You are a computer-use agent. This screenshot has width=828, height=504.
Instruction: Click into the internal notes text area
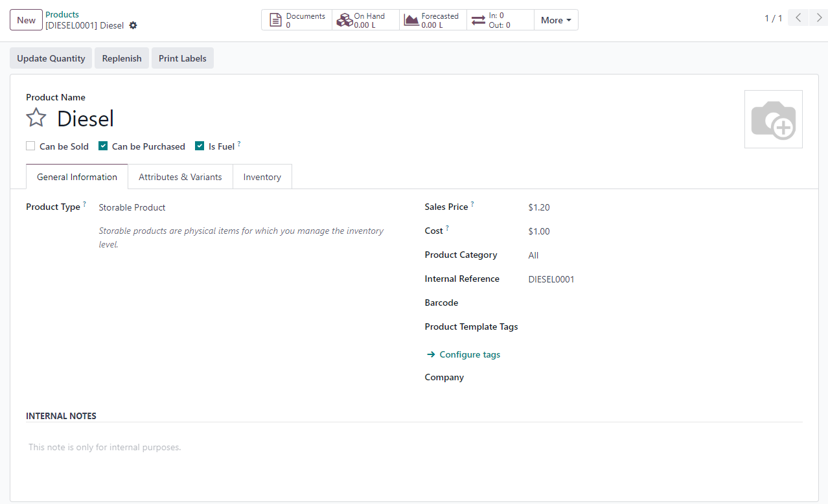point(414,447)
